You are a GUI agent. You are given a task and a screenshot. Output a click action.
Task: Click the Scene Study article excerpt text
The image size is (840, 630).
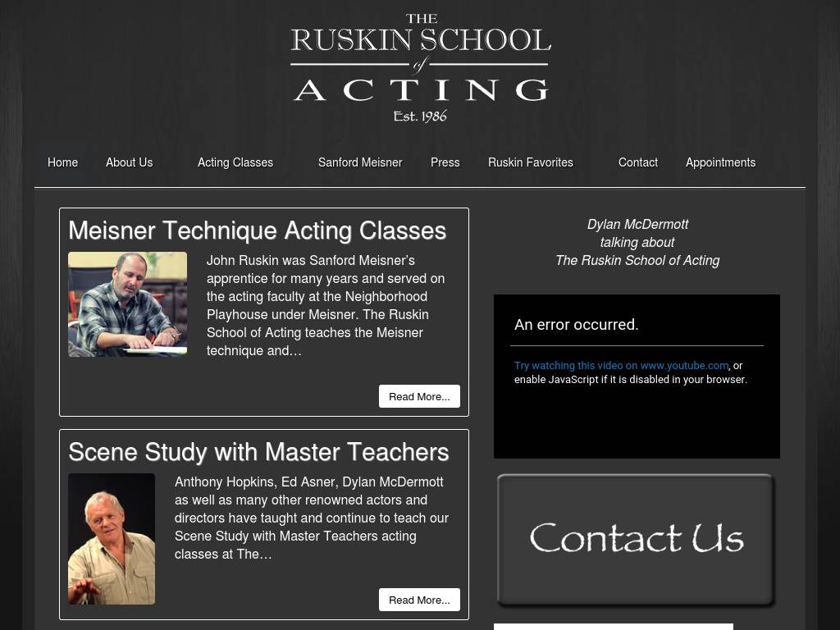click(312, 518)
